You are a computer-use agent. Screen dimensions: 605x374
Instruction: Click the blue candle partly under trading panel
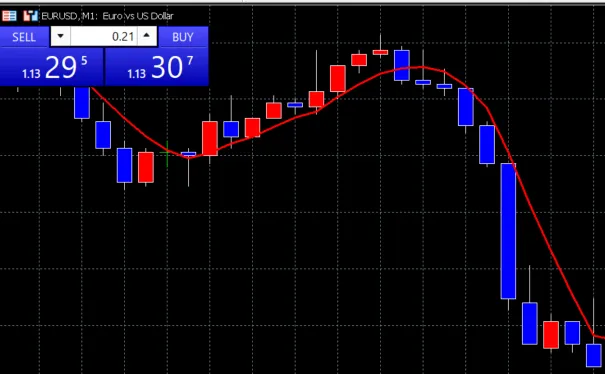pos(82,102)
